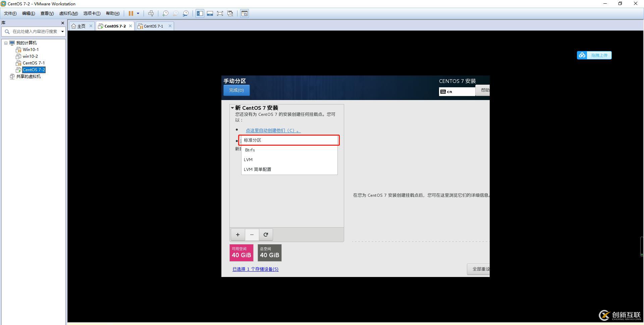Pause the virtual machine with the pause button

[x=131, y=13]
